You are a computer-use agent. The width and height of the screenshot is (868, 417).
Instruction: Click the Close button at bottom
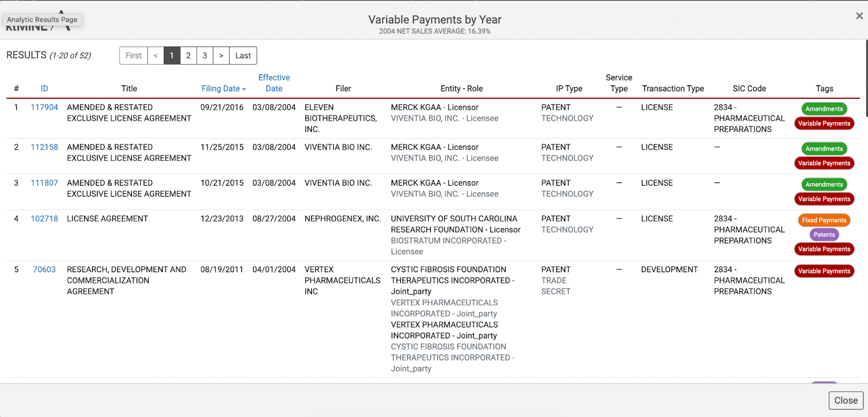[x=846, y=400]
